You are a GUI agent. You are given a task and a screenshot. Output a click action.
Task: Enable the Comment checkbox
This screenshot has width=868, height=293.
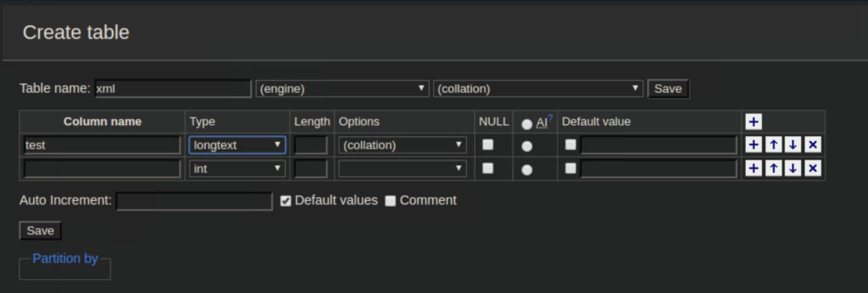pyautogui.click(x=390, y=201)
